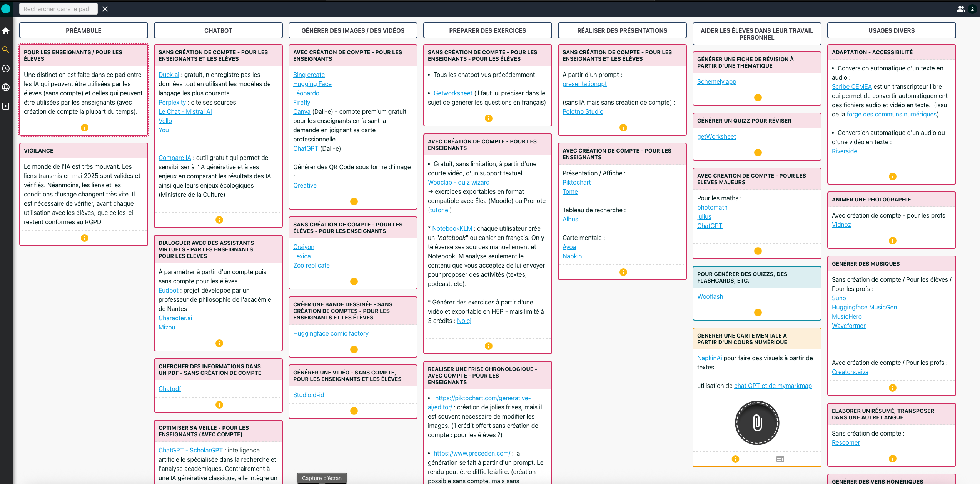Click in the Rechercher dans le pad field
The height and width of the screenshot is (484, 980).
(x=58, y=9)
